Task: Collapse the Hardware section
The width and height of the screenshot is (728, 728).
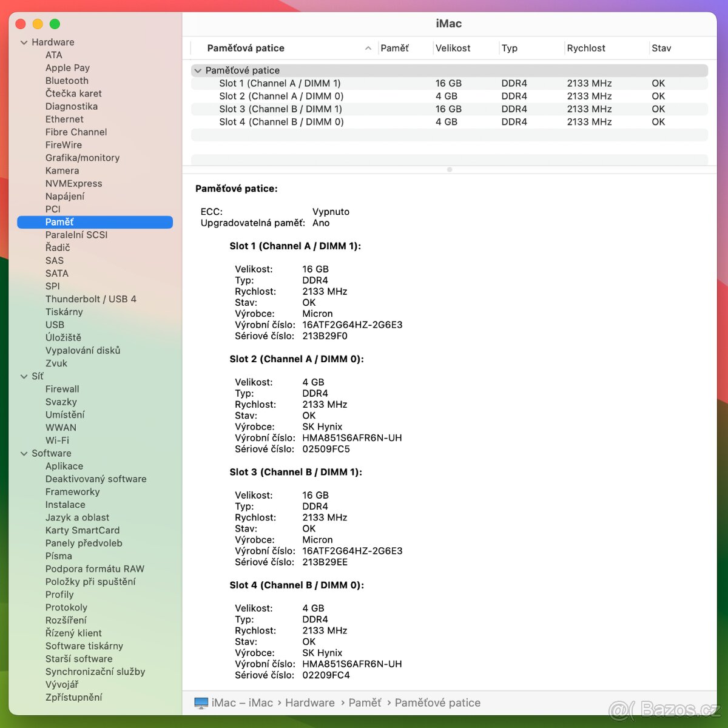Action: (24, 42)
